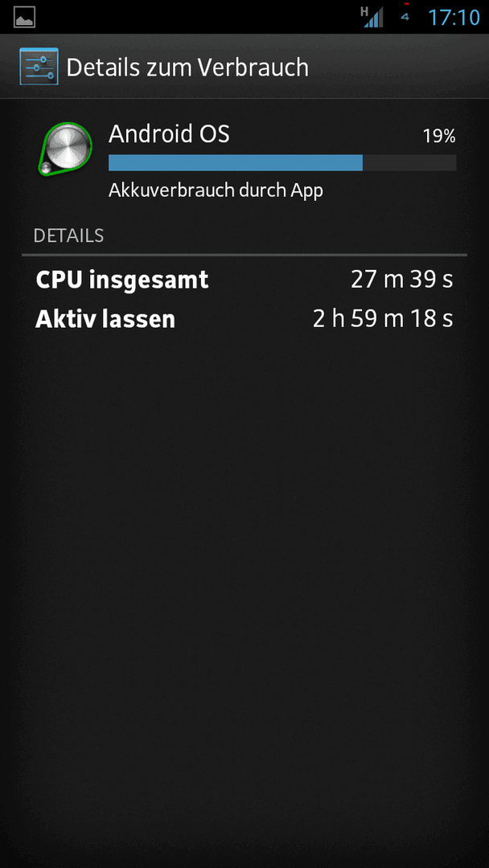
Task: Tap the H network type indicator
Action: (364, 11)
